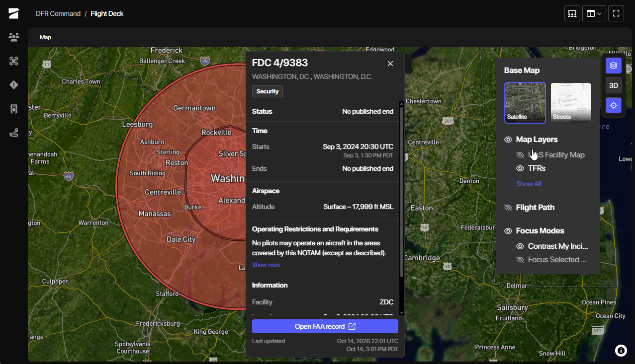Expand restrictions with Show more
The height and width of the screenshot is (364, 635).
pyautogui.click(x=266, y=265)
